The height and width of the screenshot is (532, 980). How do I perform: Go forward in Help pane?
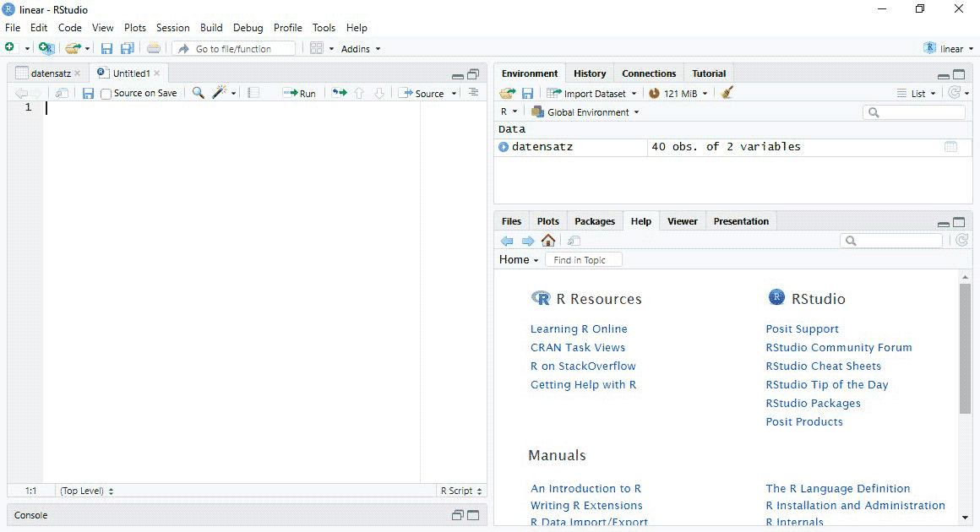[x=528, y=241]
